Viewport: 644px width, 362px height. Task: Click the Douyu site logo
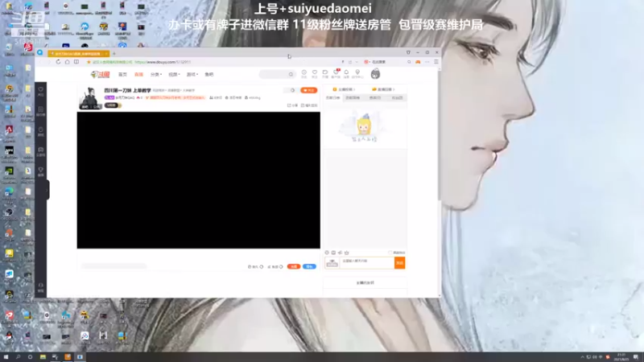coord(100,74)
